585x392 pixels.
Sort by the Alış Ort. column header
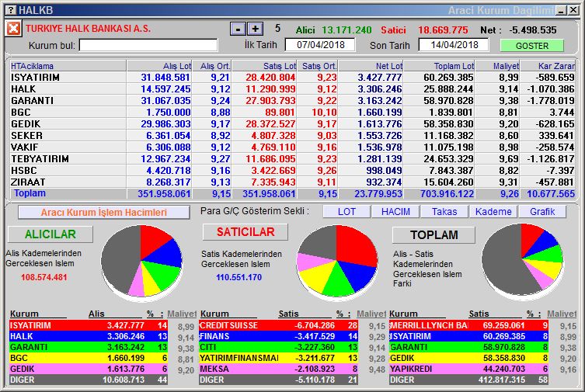coord(212,66)
